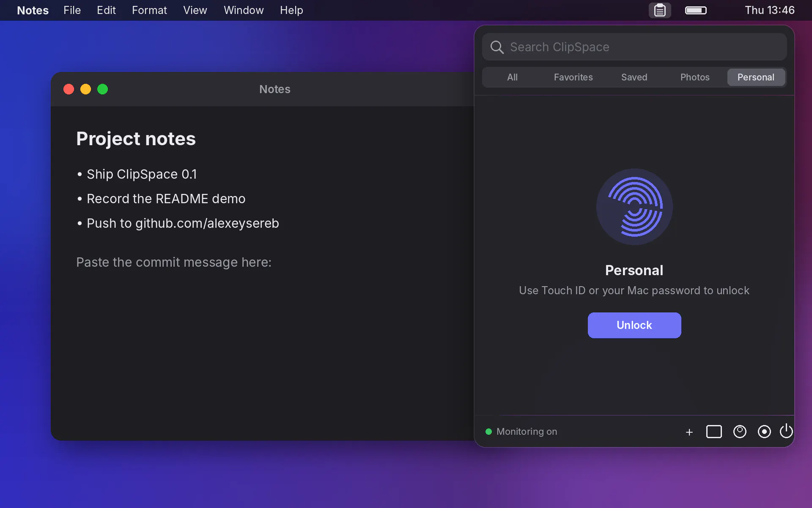The width and height of the screenshot is (812, 508).
Task: Close the Notes window with red button
Action: click(69, 89)
